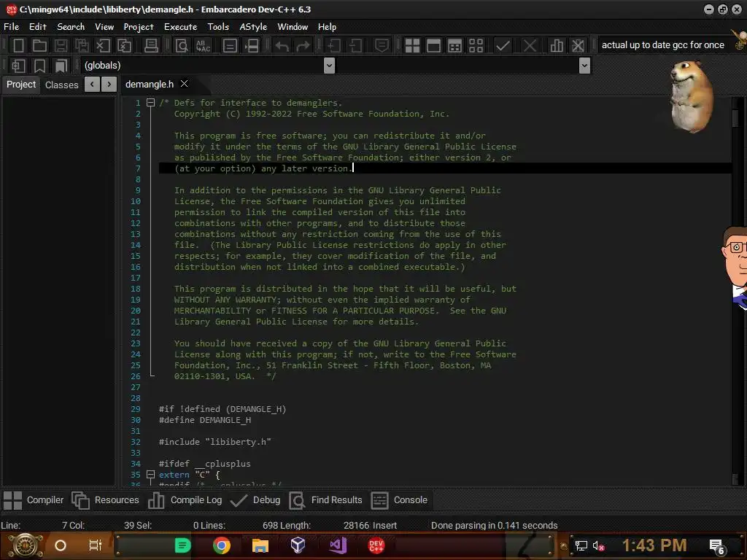Open the Find Results bottom tab
This screenshot has width=747, height=560.
pos(326,500)
